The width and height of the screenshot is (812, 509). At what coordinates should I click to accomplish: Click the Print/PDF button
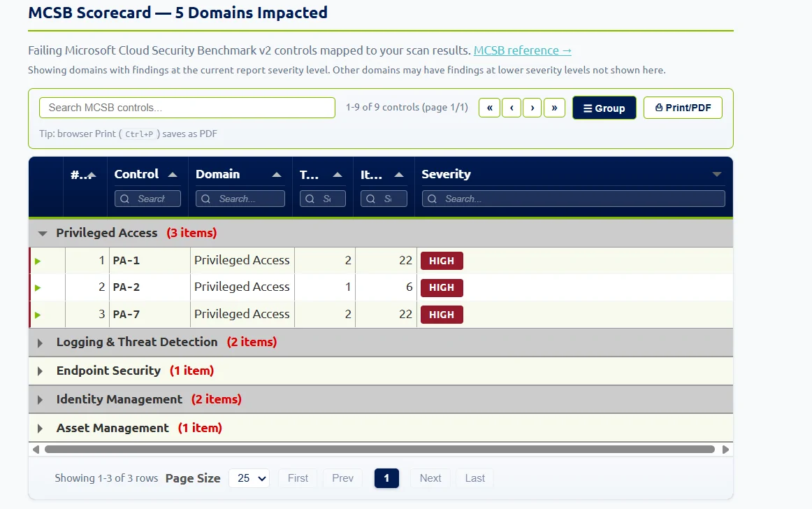point(683,108)
